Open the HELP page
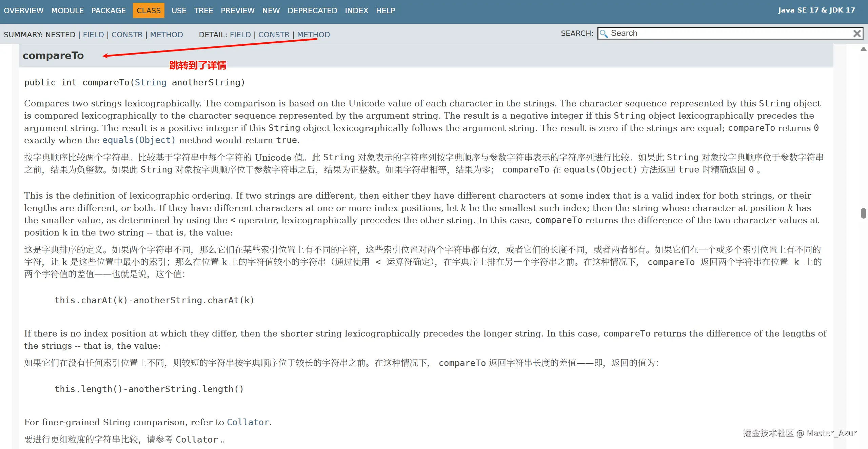This screenshot has height=449, width=868. (386, 11)
